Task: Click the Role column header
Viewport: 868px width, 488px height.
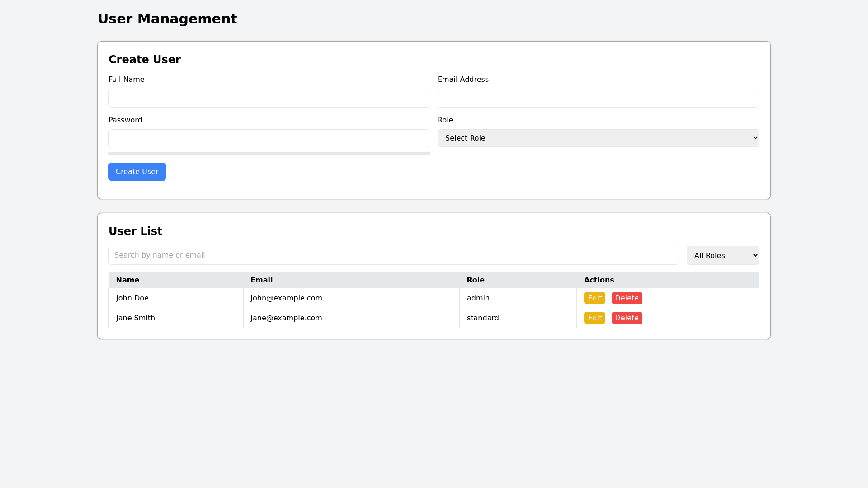Action: pyautogui.click(x=475, y=280)
